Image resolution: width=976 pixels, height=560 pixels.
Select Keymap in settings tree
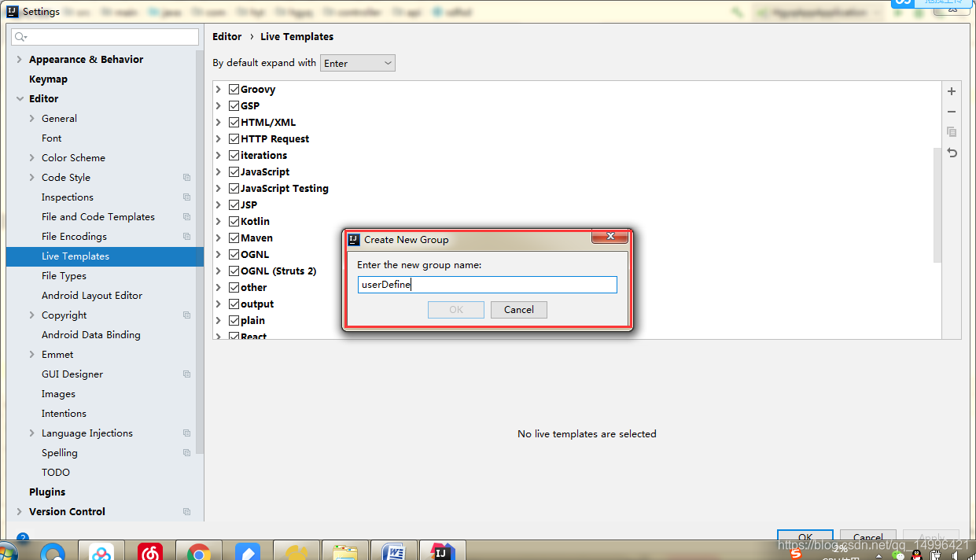click(x=48, y=79)
